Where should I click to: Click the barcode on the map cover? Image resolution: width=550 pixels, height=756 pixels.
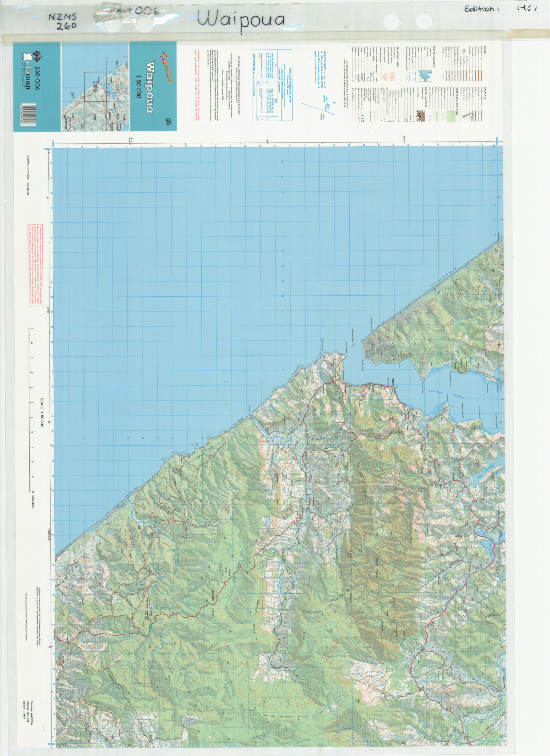(29, 114)
